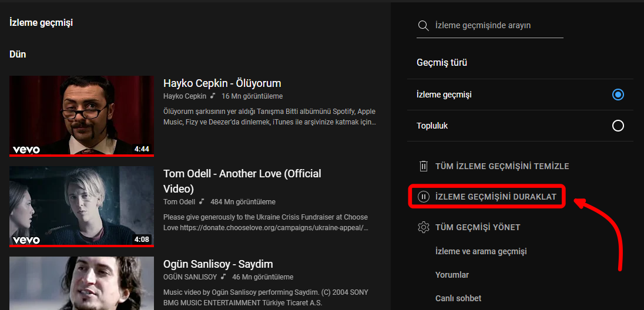
Task: Click the search magnifier icon in watch history
Action: [x=422, y=26]
